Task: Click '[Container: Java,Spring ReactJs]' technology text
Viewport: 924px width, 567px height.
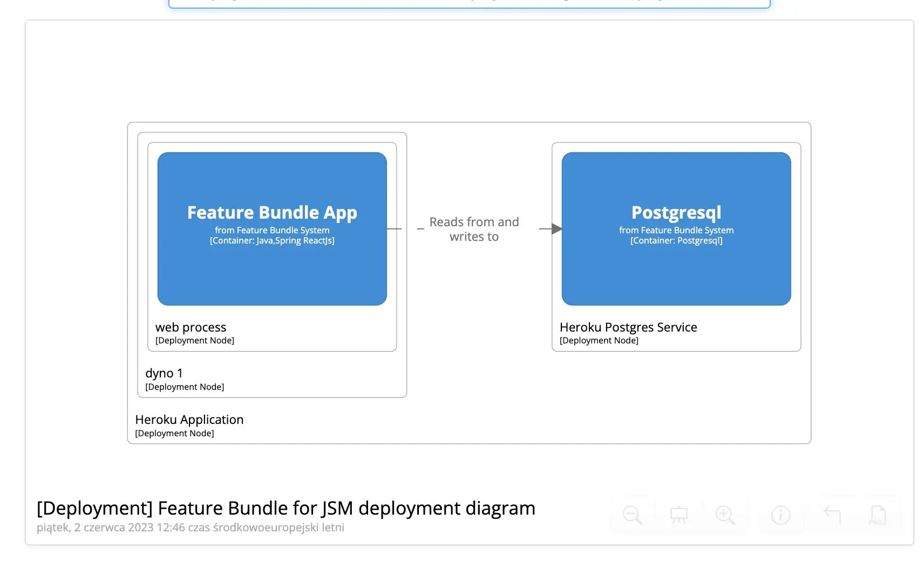Action: pos(272,241)
